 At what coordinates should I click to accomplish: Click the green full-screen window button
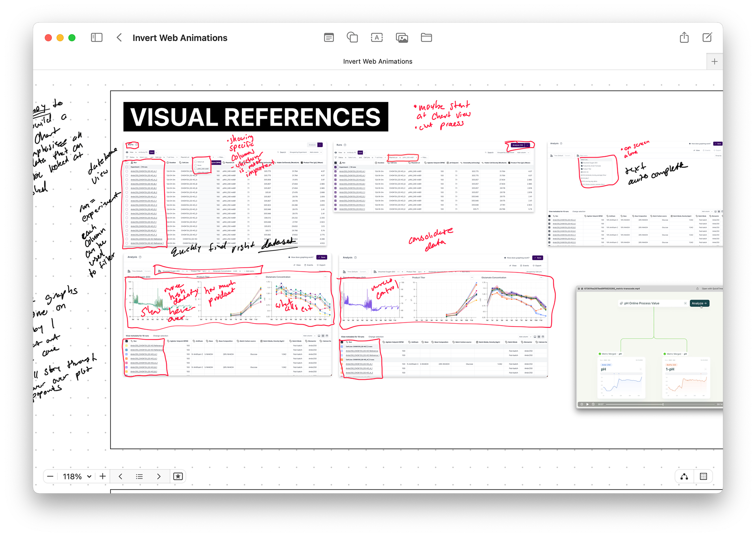point(72,38)
